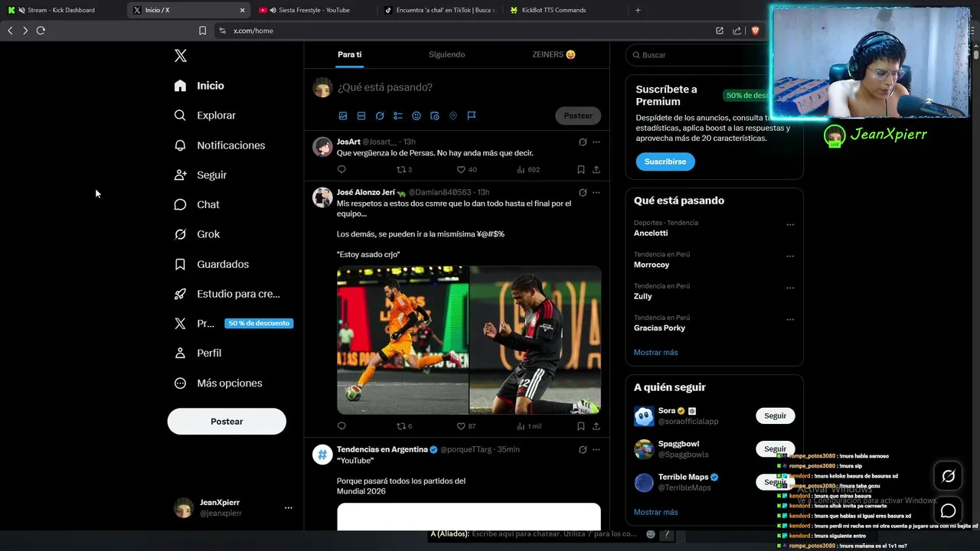Image resolution: width=980 pixels, height=551 pixels.
Task: Open orange-kit player photo
Action: coord(403,340)
